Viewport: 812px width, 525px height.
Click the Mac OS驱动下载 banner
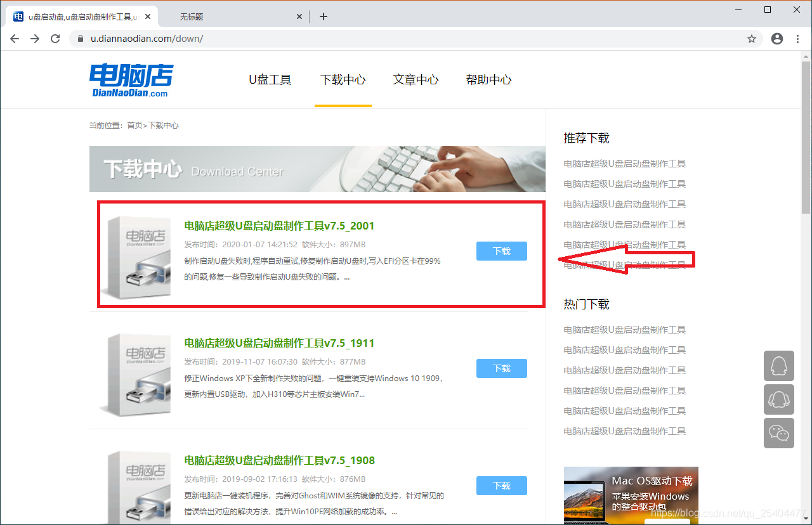coord(631,495)
